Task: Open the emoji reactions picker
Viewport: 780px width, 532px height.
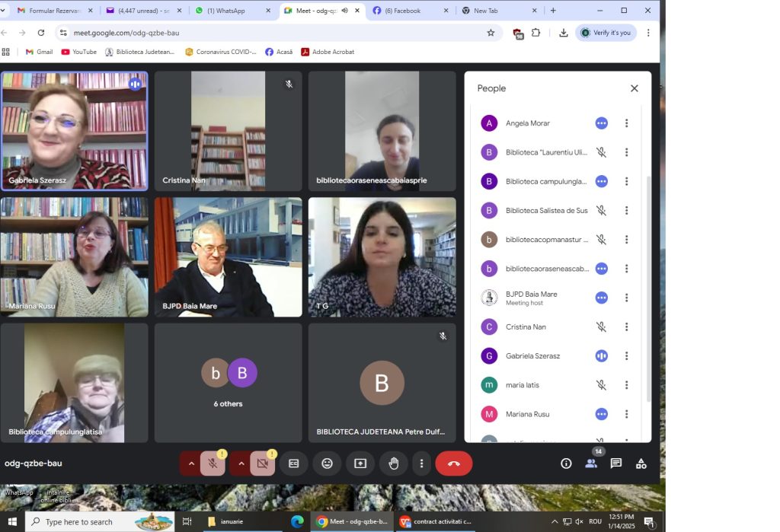Action: (x=327, y=464)
